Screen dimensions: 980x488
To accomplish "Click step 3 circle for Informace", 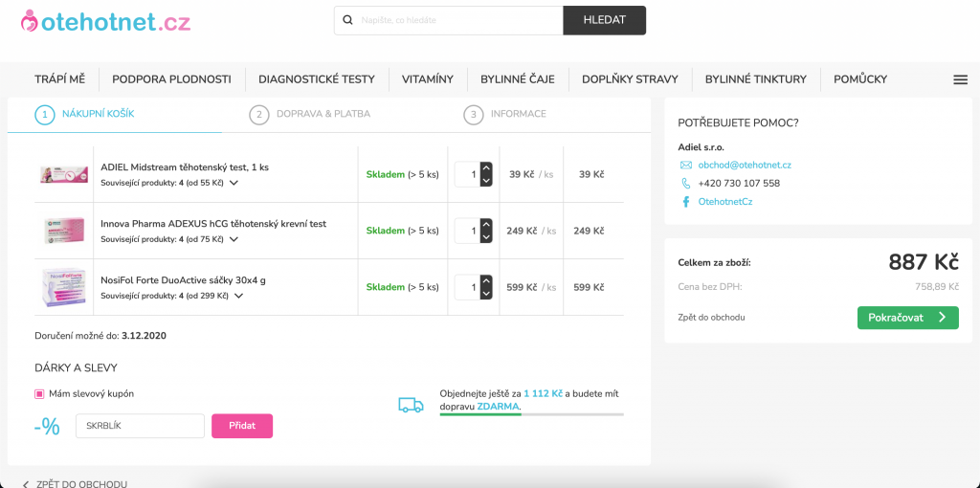I will [473, 115].
